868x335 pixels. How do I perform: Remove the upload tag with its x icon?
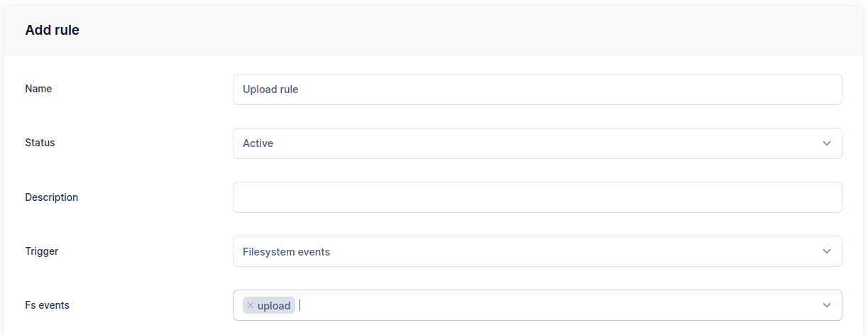(251, 305)
